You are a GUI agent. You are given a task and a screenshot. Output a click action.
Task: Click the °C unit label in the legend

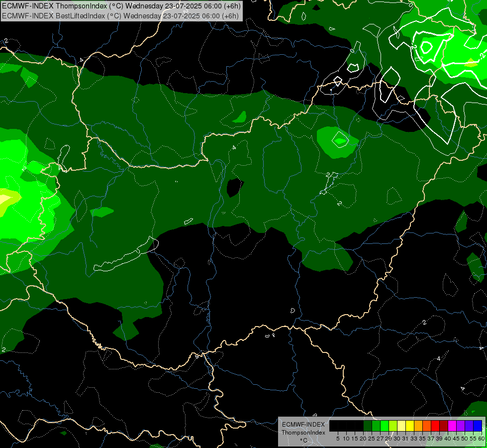304,441
